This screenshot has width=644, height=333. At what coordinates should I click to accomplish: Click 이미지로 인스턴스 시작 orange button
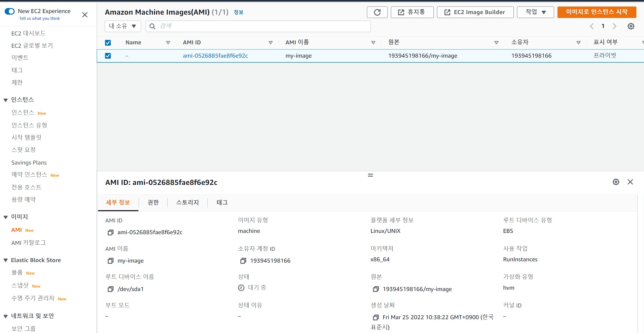(x=597, y=12)
